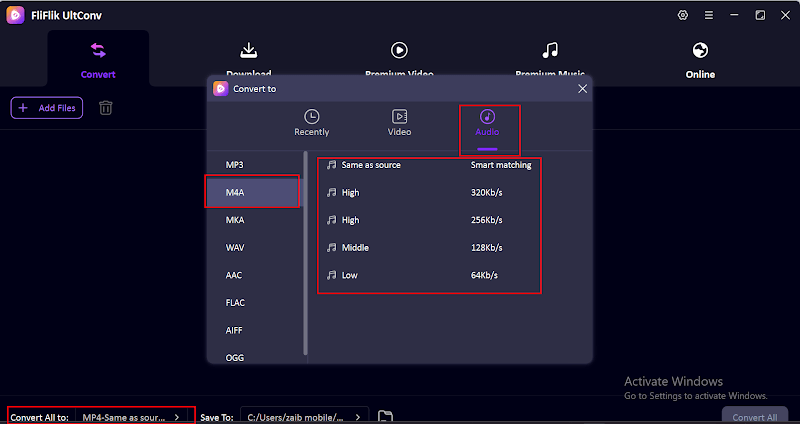Open the Premium Music tab
Screen dimensions: 800x424
(x=550, y=61)
